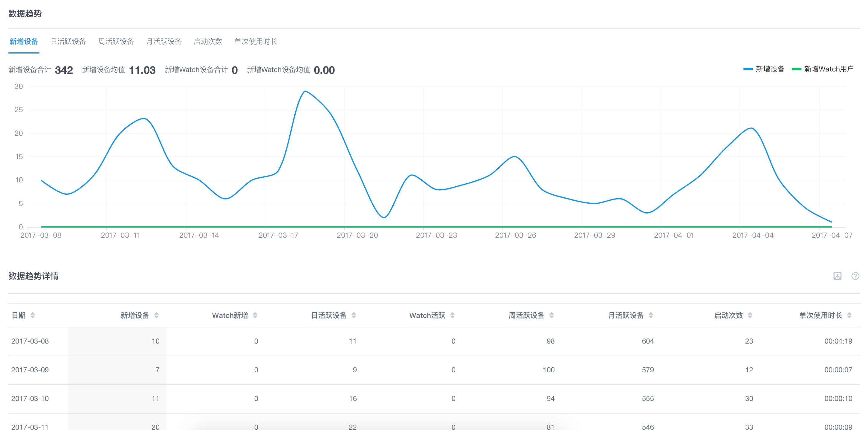
Task: Sort by 周活跃设备 column arrows
Action: (x=551, y=315)
